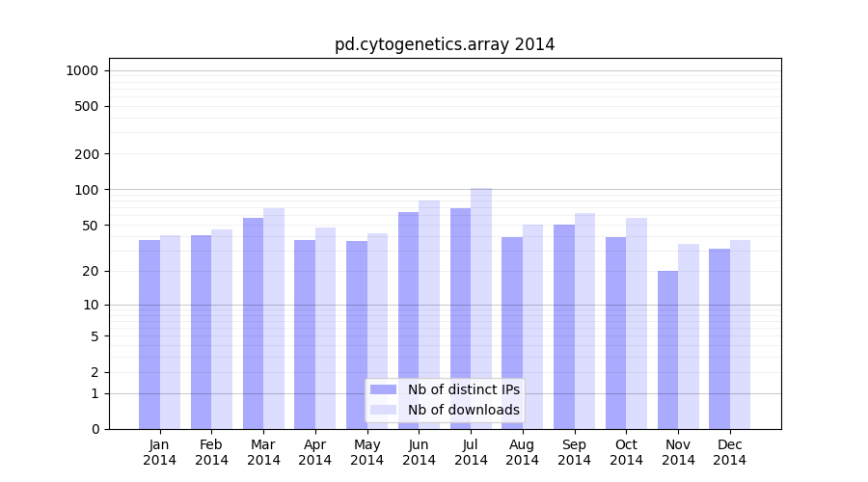Select the 0 y-axis tick label
868x482 pixels.
point(95,429)
